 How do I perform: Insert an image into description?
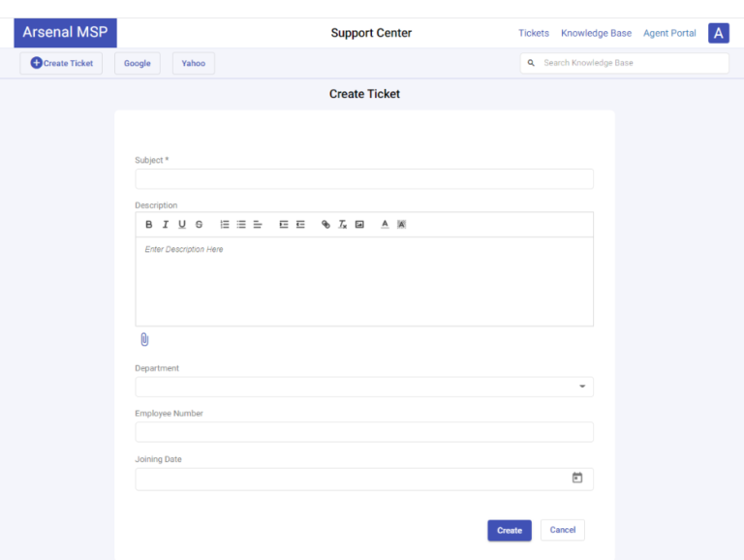tap(359, 225)
